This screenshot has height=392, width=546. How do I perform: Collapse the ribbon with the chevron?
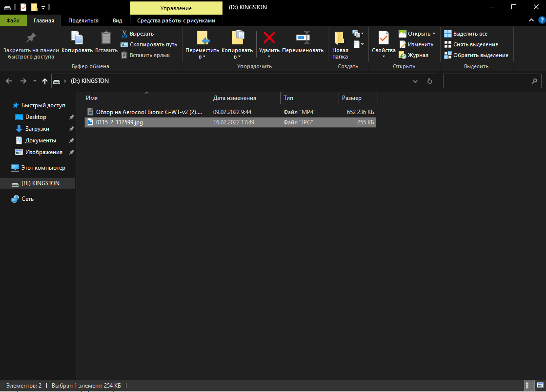[x=531, y=20]
